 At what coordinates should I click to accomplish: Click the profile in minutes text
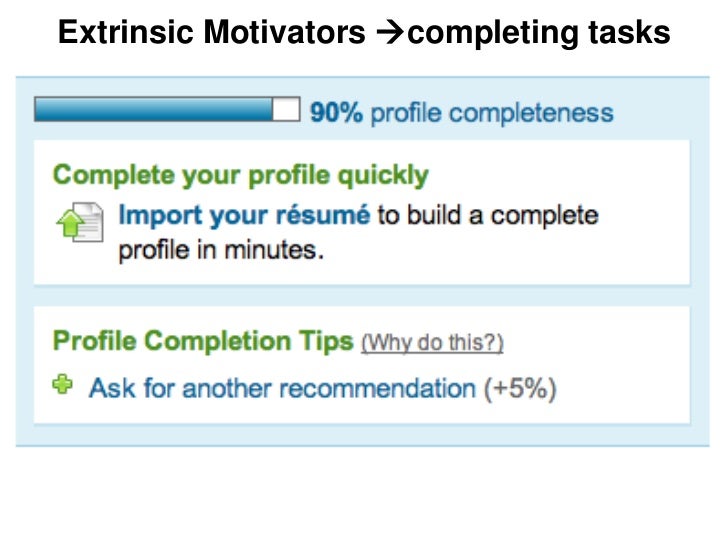point(221,251)
